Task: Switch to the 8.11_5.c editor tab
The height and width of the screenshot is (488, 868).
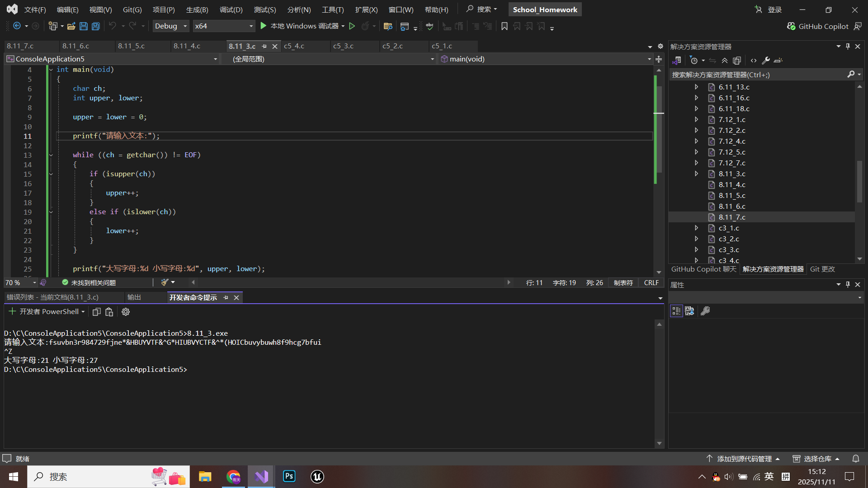Action: click(x=131, y=46)
